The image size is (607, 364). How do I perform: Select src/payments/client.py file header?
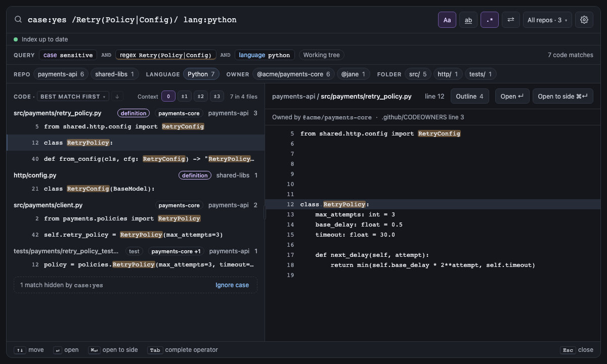(136, 205)
